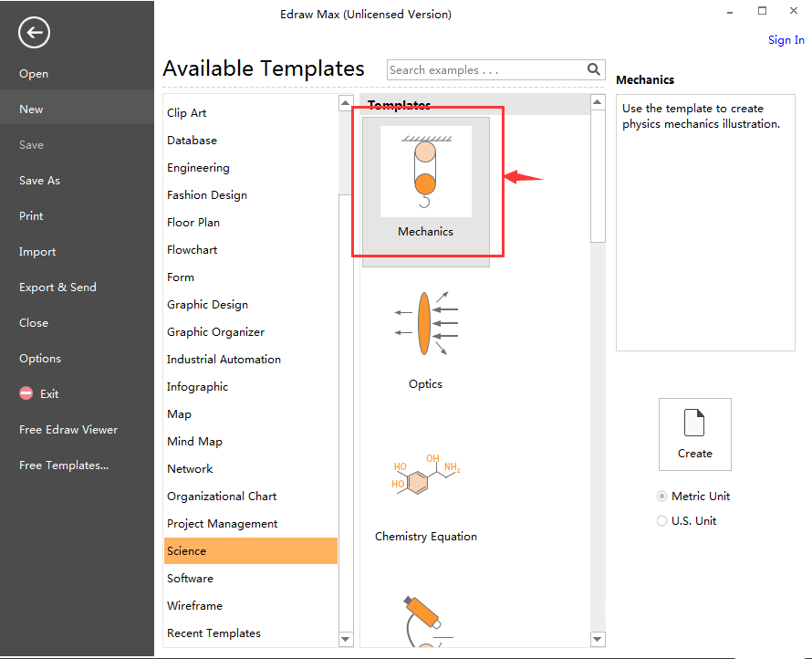Viewport: 812px width, 659px height.
Task: Click the Sign In link
Action: 786,40
